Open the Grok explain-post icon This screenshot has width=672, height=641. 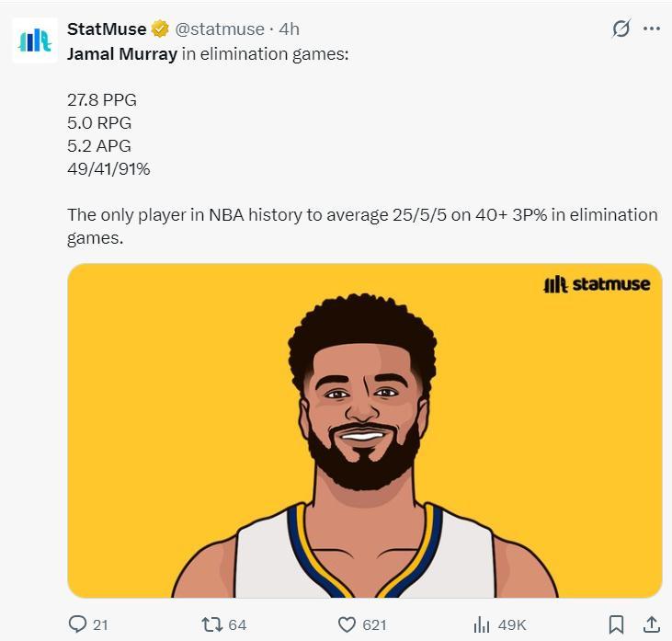click(621, 29)
